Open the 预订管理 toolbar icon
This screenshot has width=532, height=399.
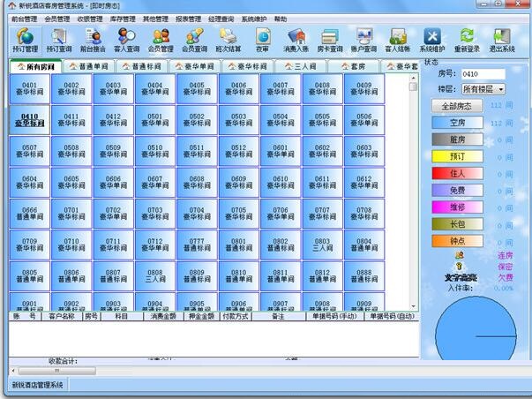[26, 40]
